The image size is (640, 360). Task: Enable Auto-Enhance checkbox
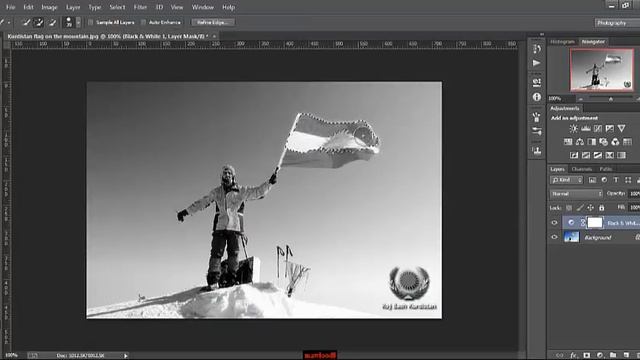click(x=143, y=22)
